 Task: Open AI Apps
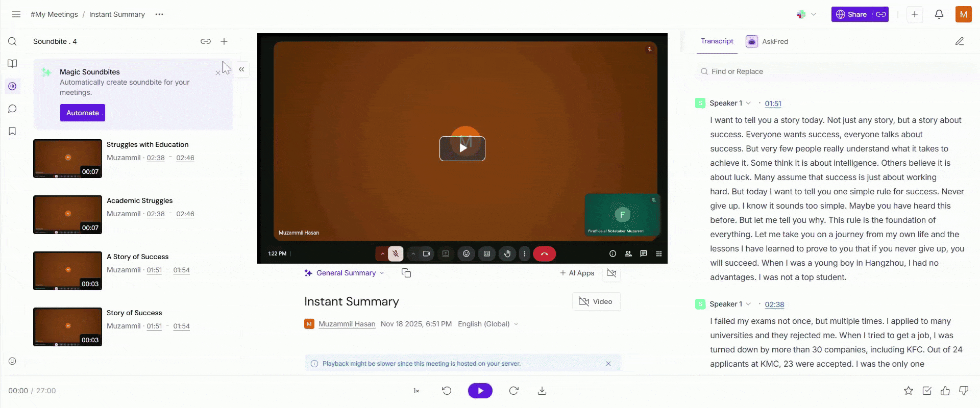pos(577,273)
